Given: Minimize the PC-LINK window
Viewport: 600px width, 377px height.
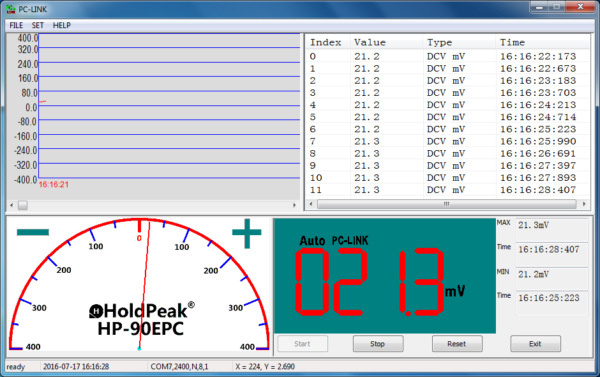Looking at the screenshot, I should point(540,7).
